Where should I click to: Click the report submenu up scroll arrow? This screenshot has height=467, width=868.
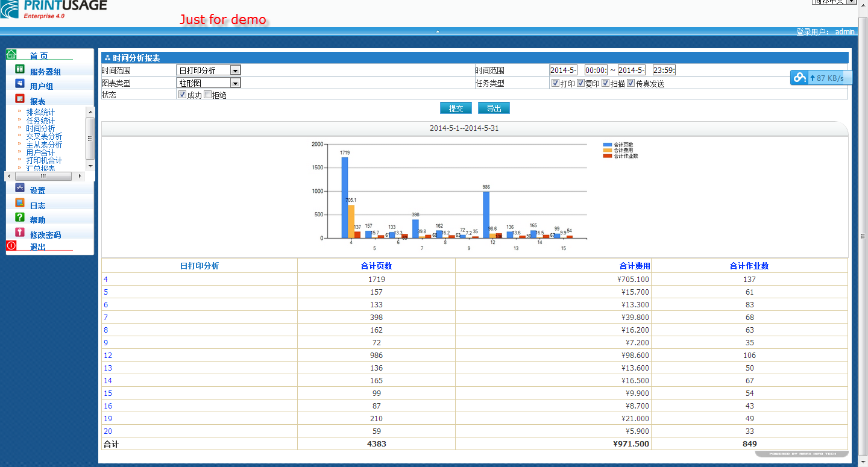pos(90,111)
